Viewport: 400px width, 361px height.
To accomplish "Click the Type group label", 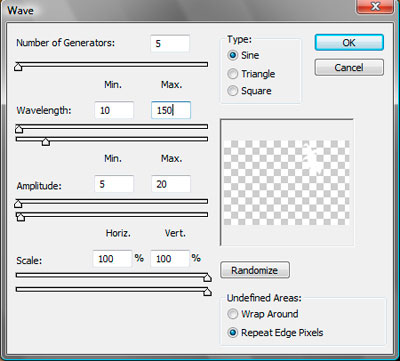I will click(x=239, y=39).
